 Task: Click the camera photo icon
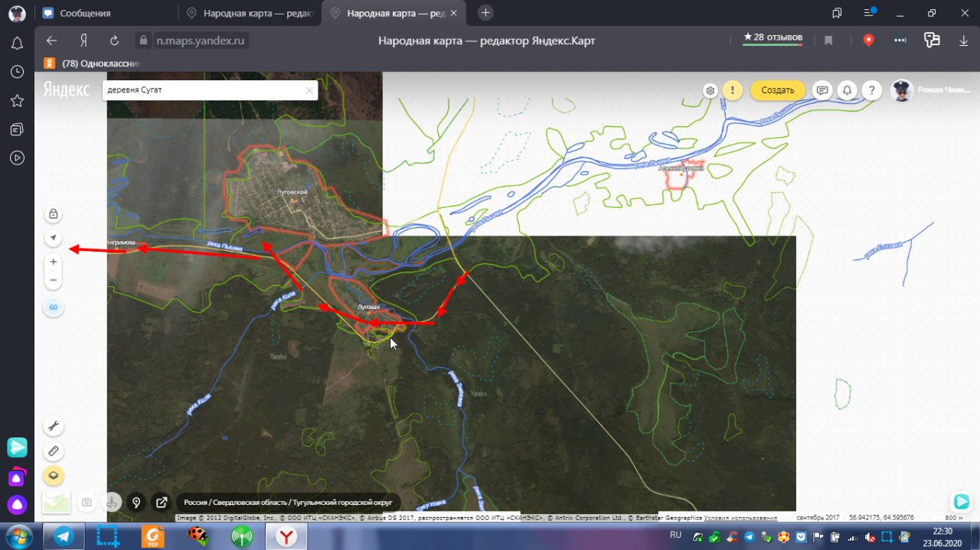[x=87, y=503]
